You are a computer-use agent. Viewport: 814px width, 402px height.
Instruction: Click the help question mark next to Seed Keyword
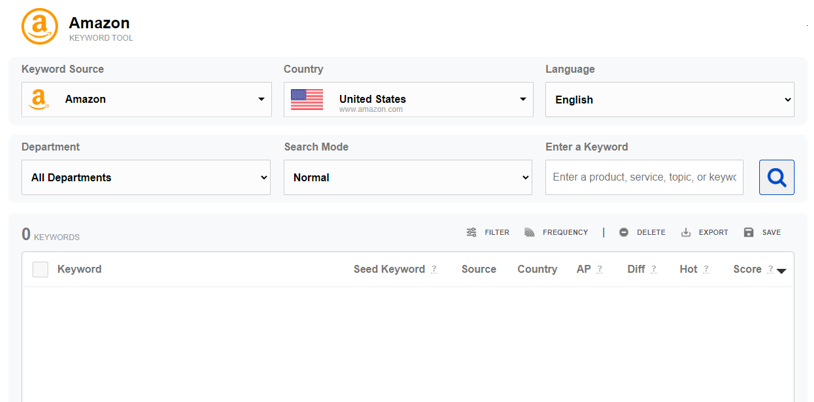coord(434,269)
